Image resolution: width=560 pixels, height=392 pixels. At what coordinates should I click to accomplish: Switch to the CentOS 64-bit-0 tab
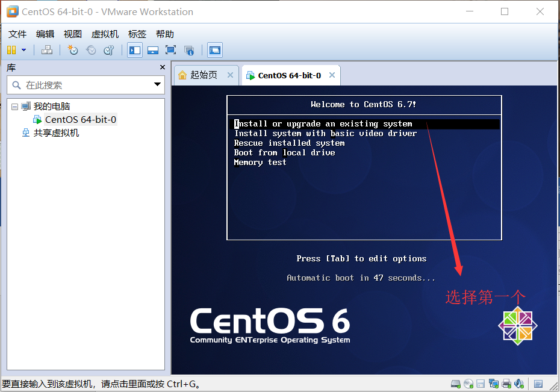click(289, 76)
